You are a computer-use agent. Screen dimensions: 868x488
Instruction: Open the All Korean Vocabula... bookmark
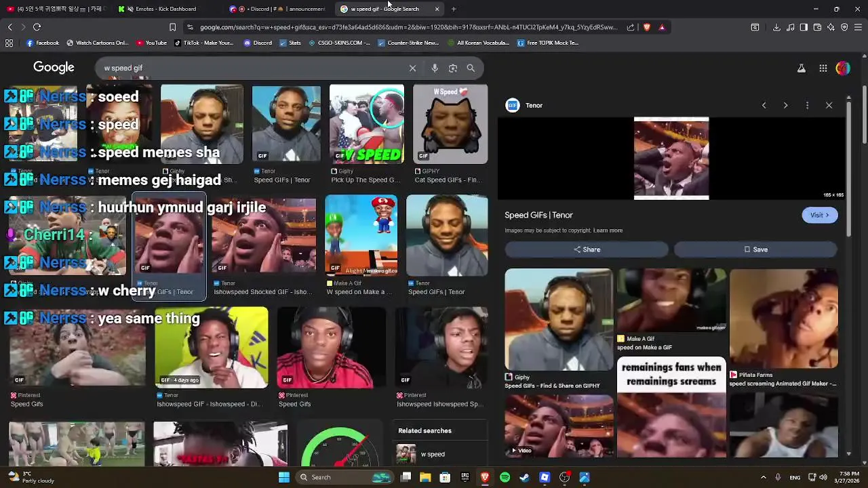pos(478,43)
